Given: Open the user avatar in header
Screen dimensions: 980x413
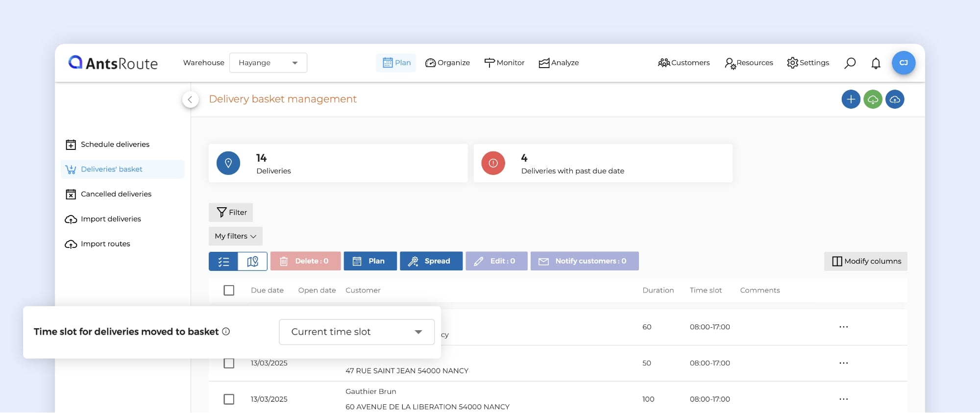Looking at the screenshot, I should [x=903, y=63].
